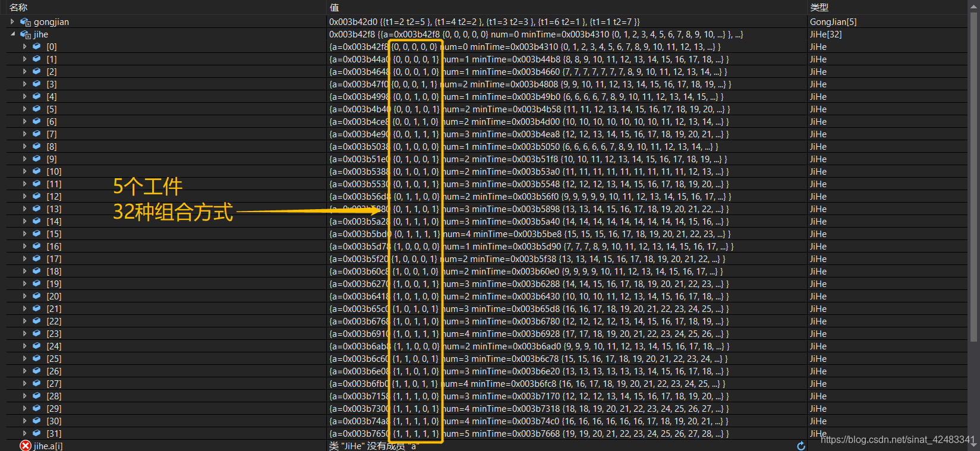This screenshot has height=451, width=980.
Task: Click the field icon of element [14]
Action: tap(37, 221)
